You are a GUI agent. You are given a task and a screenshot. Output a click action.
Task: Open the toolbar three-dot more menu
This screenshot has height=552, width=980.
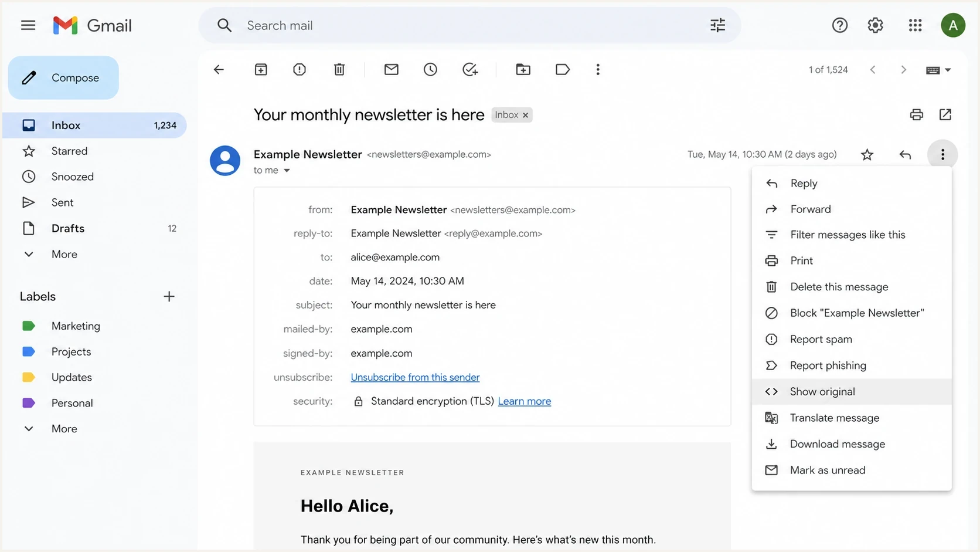pos(598,69)
